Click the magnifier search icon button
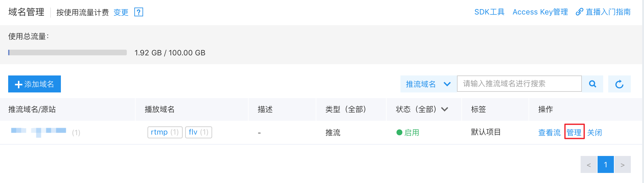 point(593,84)
